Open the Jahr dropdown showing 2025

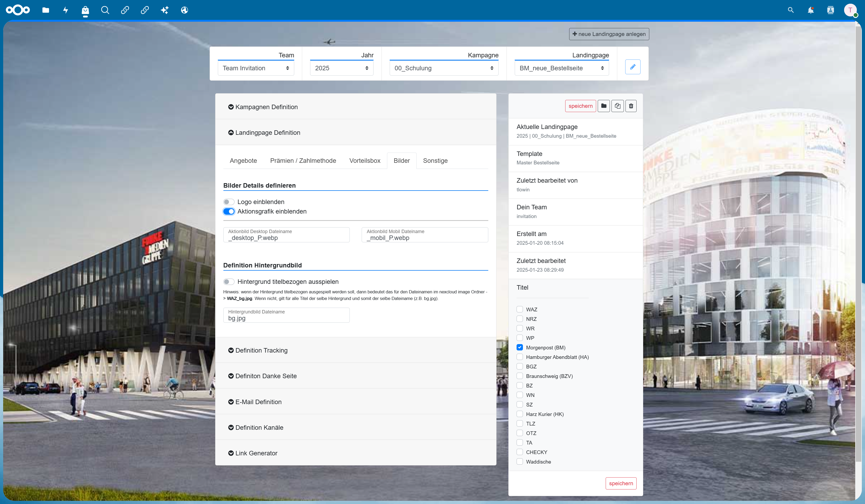click(x=342, y=68)
